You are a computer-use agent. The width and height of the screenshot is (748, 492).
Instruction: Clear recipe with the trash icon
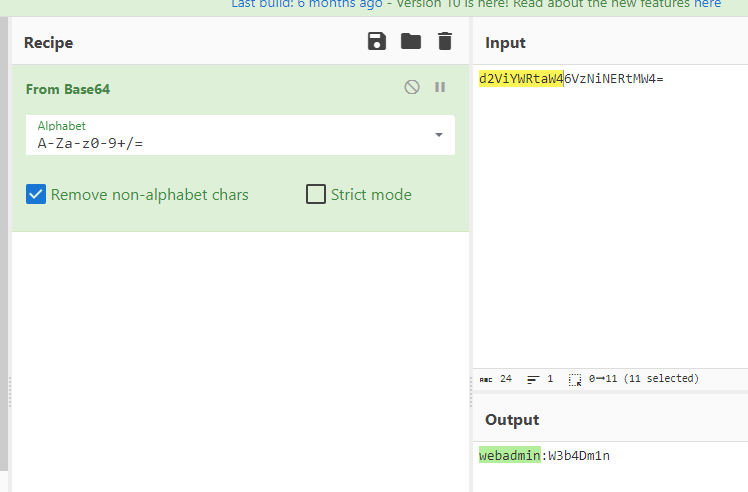click(445, 42)
